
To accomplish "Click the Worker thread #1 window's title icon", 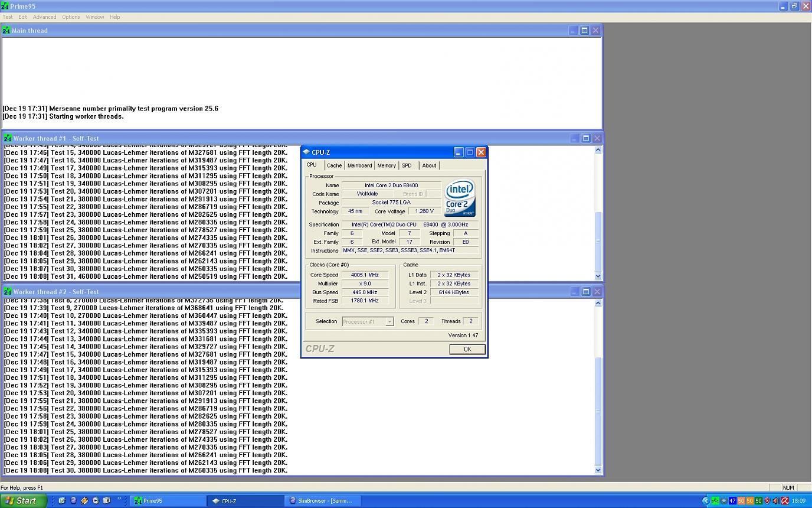I will click(x=8, y=138).
